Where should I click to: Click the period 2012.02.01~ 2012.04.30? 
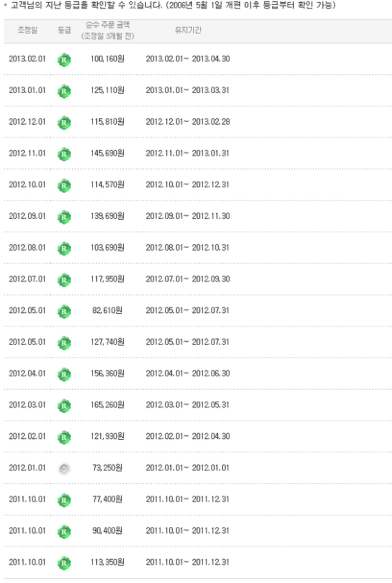(x=188, y=436)
